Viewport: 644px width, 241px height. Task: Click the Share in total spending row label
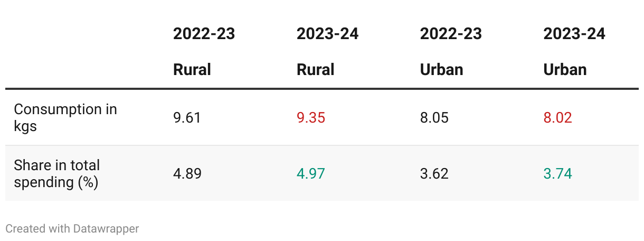pyautogui.click(x=57, y=173)
